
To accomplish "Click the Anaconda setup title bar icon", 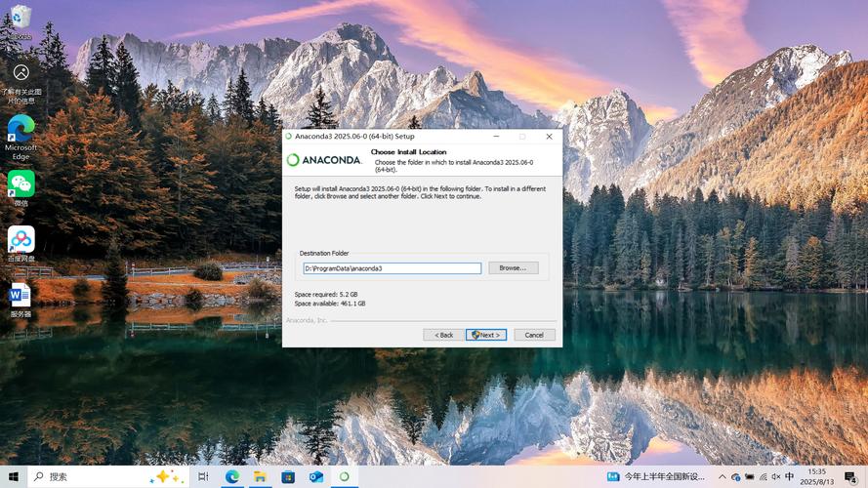I will pyautogui.click(x=288, y=136).
